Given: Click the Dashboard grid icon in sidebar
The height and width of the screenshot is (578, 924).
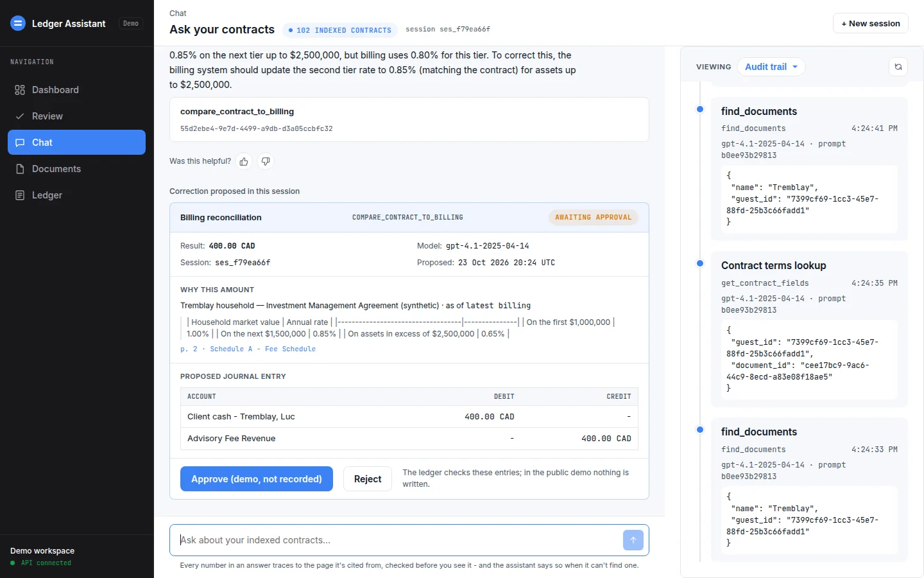Looking at the screenshot, I should (20, 90).
